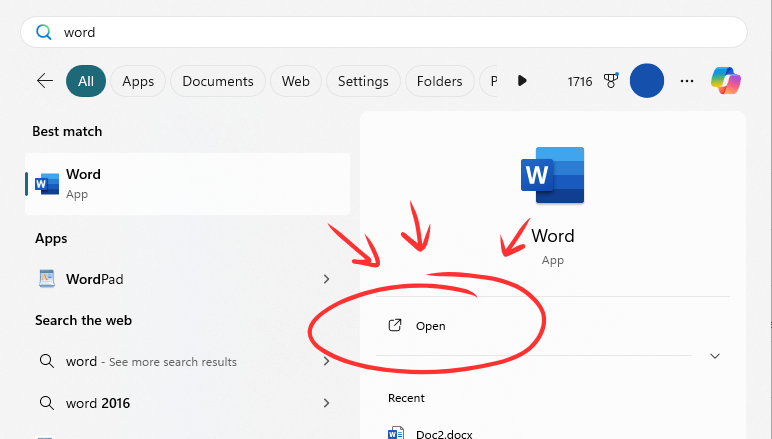
Task: Click the WordPad app icon
Action: tap(47, 279)
